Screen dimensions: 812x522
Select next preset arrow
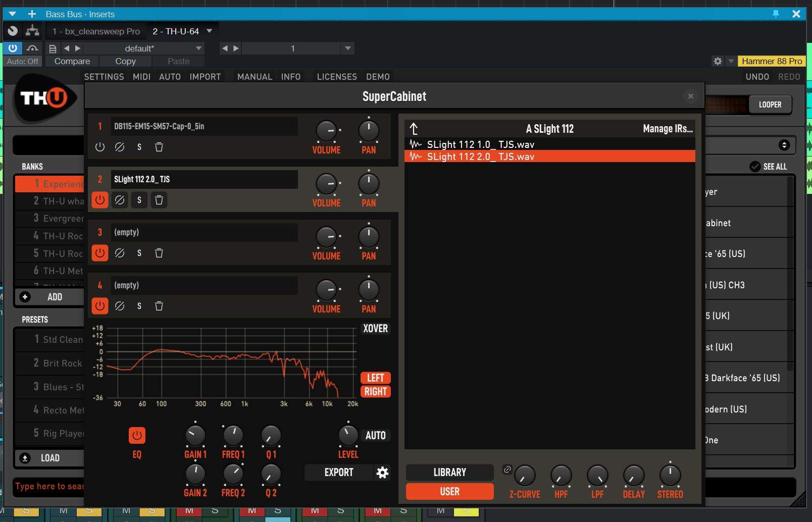pyautogui.click(x=78, y=48)
